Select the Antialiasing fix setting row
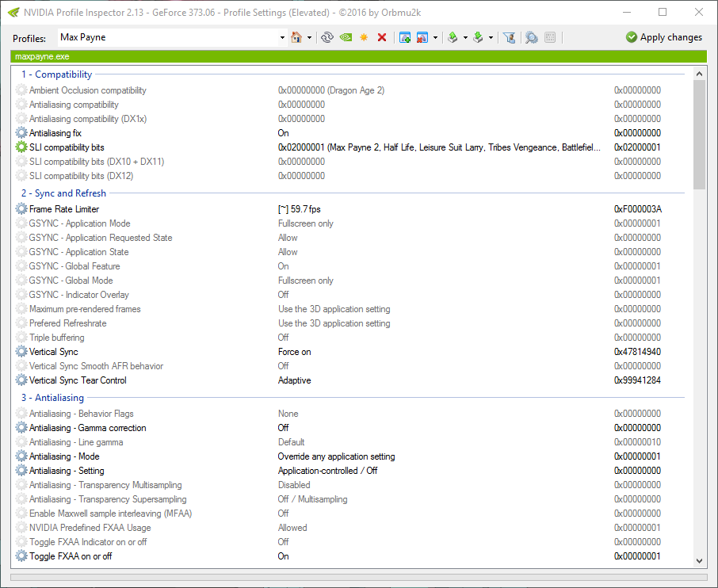This screenshot has width=718, height=588. tap(350, 133)
